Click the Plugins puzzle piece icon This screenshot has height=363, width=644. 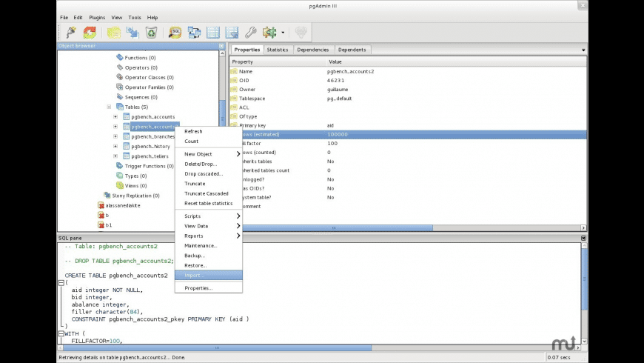(269, 33)
